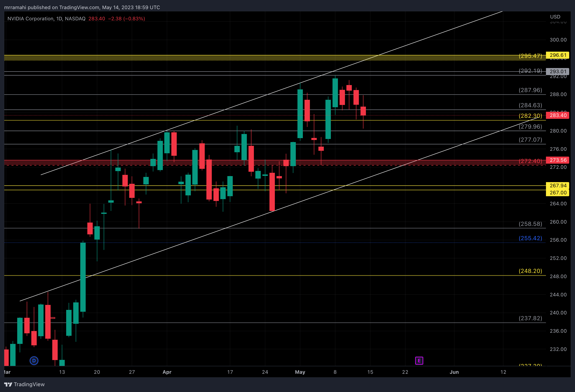Click the red 273.56 price tag
575x392 pixels.
[558, 160]
